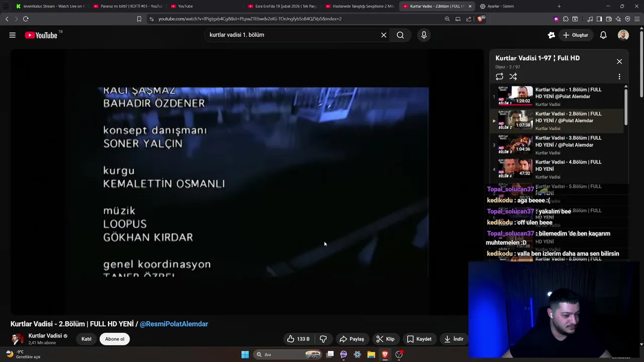The height and width of the screenshot is (362, 644).
Task: Click the page vertical scrollbar
Action: (x=641, y=63)
